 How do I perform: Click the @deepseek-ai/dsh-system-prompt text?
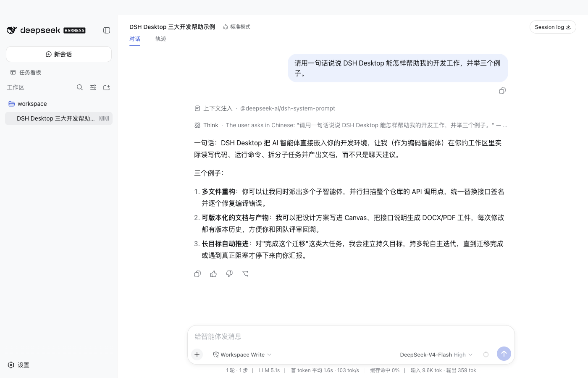pyautogui.click(x=288, y=108)
